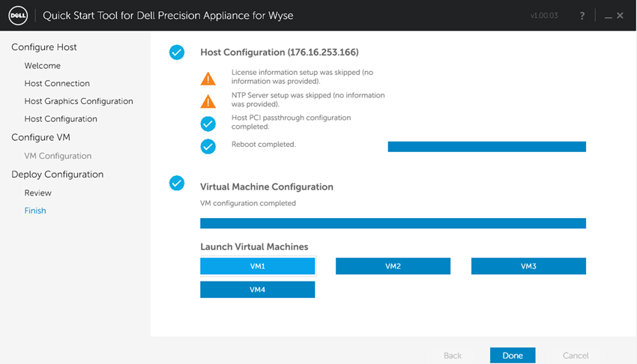Click the 'VM configuration completed' text
637x364 pixels.
click(248, 203)
